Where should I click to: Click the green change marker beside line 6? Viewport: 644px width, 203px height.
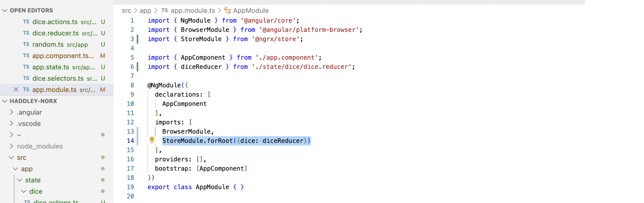coord(137,67)
